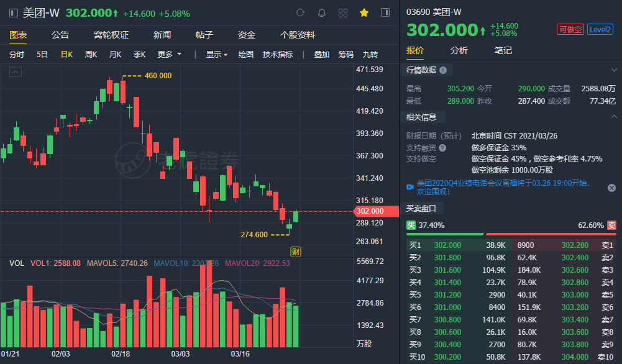Click 买10 price 300.200
The image size is (622, 364).
click(x=447, y=357)
